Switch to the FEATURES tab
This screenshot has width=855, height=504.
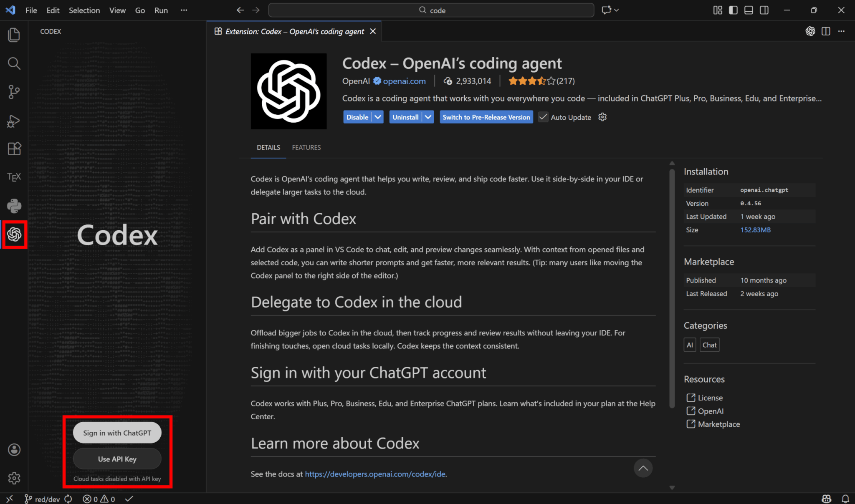tap(306, 147)
